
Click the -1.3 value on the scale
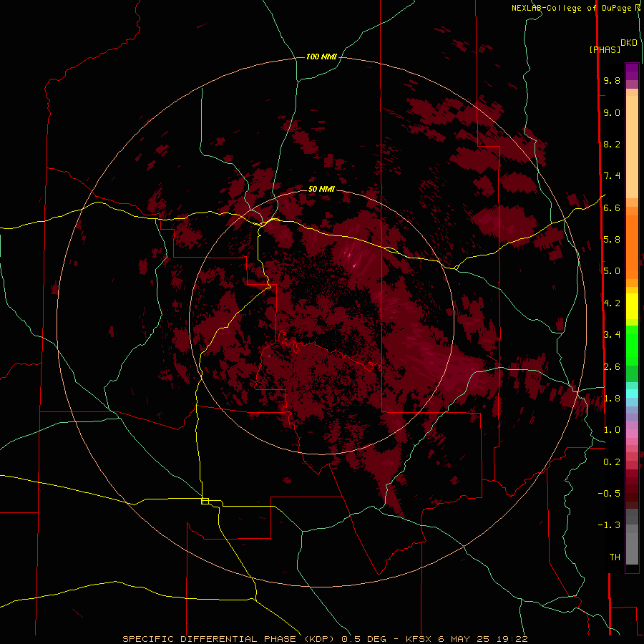pos(609,525)
